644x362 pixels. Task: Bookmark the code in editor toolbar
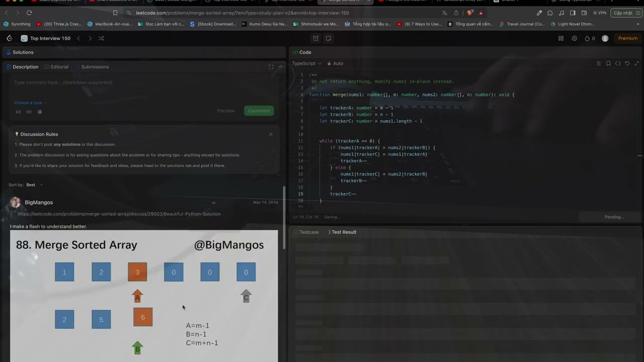pyautogui.click(x=608, y=63)
